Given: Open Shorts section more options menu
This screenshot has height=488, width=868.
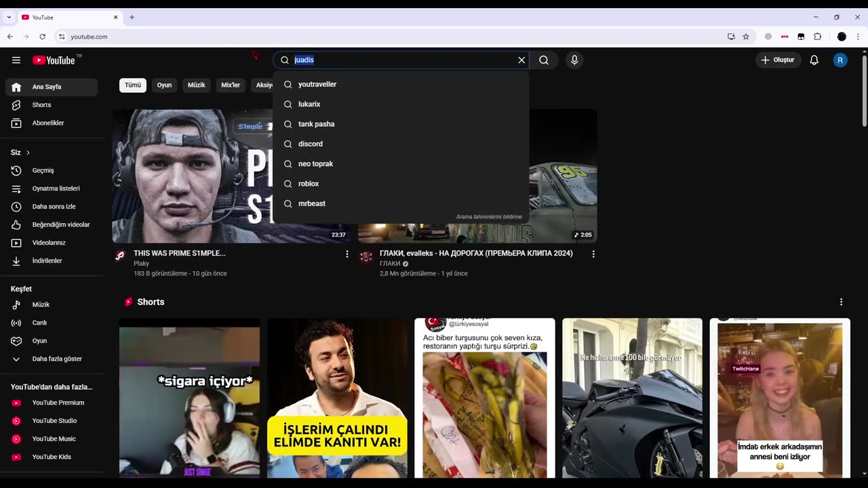Looking at the screenshot, I should pos(841,302).
